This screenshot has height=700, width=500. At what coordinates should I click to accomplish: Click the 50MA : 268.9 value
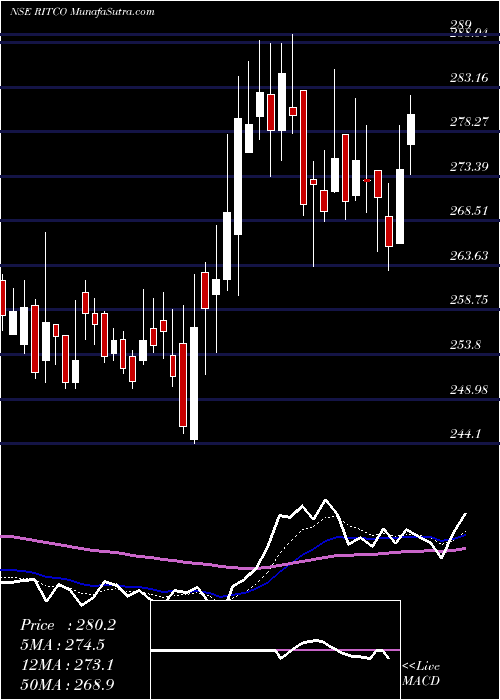pos(68,685)
